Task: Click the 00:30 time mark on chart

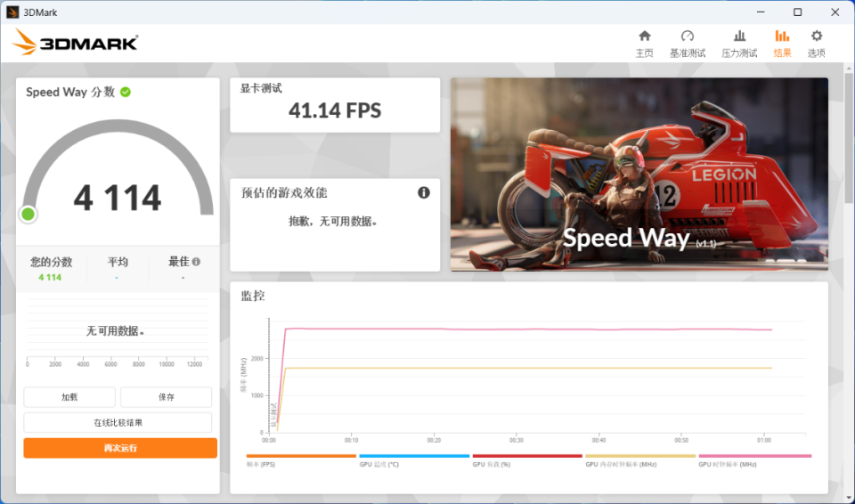Action: (x=517, y=440)
